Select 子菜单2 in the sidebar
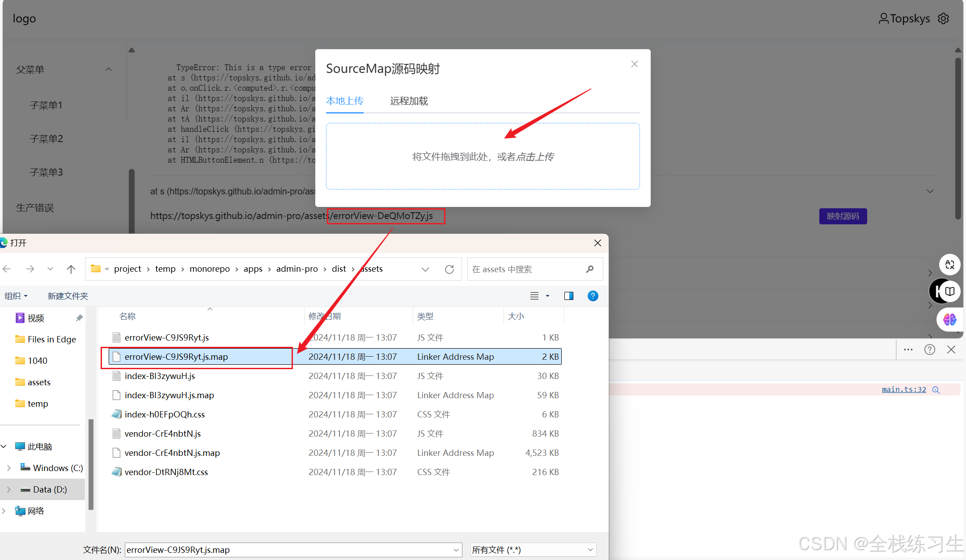This screenshot has height=560, width=966. click(46, 139)
